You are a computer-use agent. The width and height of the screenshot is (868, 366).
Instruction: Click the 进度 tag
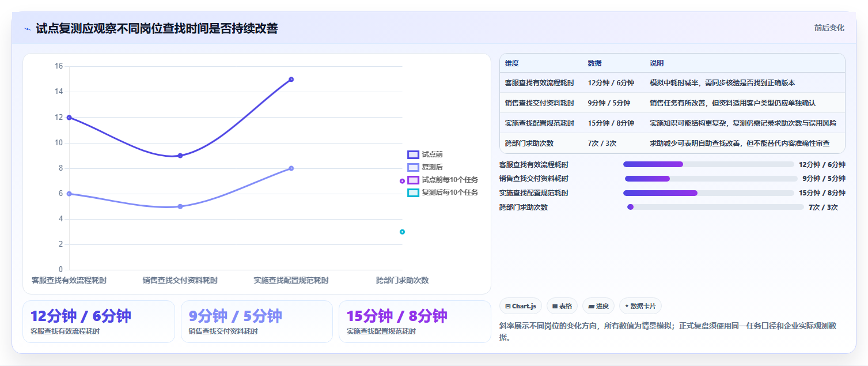(x=598, y=306)
